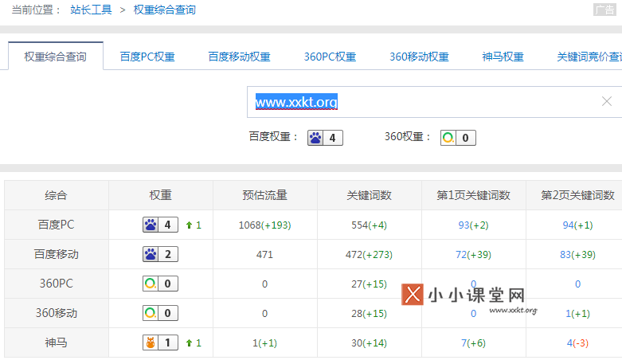Click the Shenma weight badge in 神马 row

point(160,343)
